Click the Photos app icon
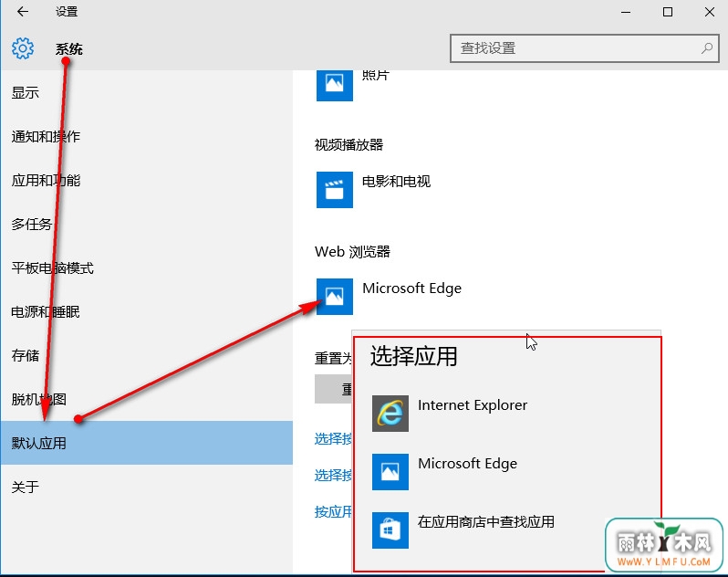Viewport: 728px width, 577px height. tap(334, 85)
